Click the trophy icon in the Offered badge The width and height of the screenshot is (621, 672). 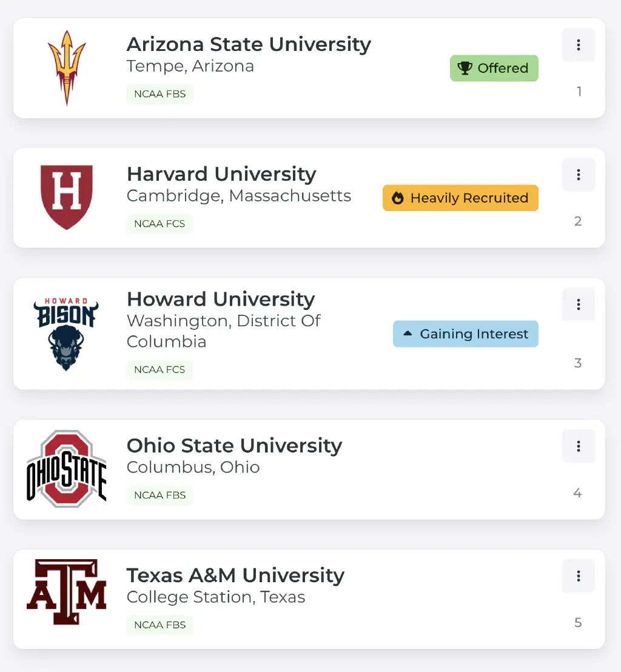(x=465, y=69)
